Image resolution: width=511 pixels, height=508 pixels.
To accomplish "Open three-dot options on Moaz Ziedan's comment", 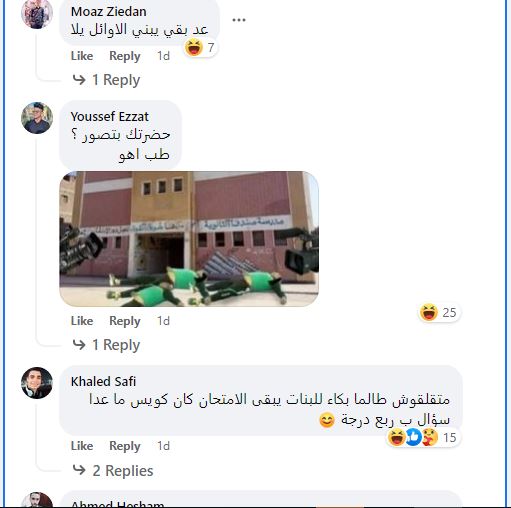I will point(239,20).
